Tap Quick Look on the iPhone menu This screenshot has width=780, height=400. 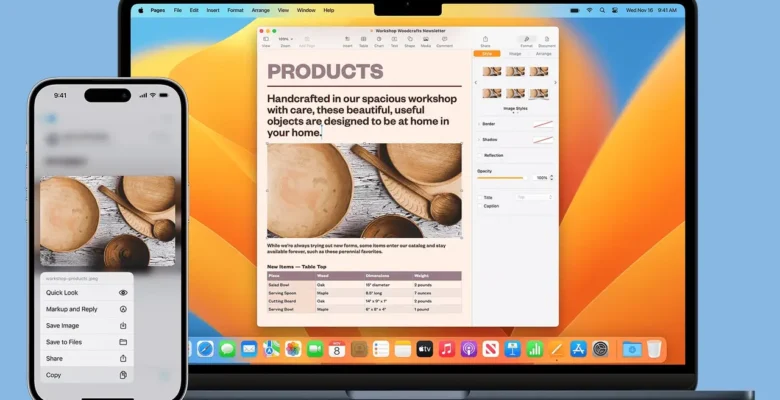click(87, 293)
